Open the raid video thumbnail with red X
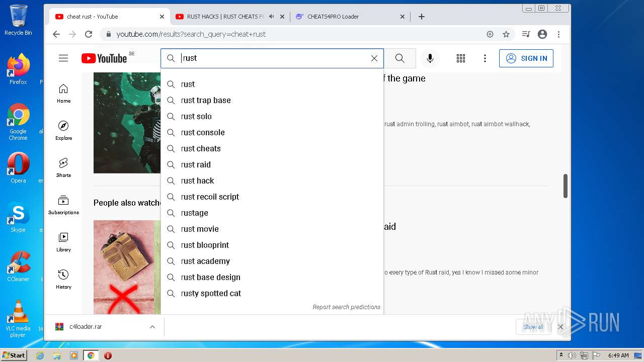The width and height of the screenshot is (644, 362). tap(127, 267)
